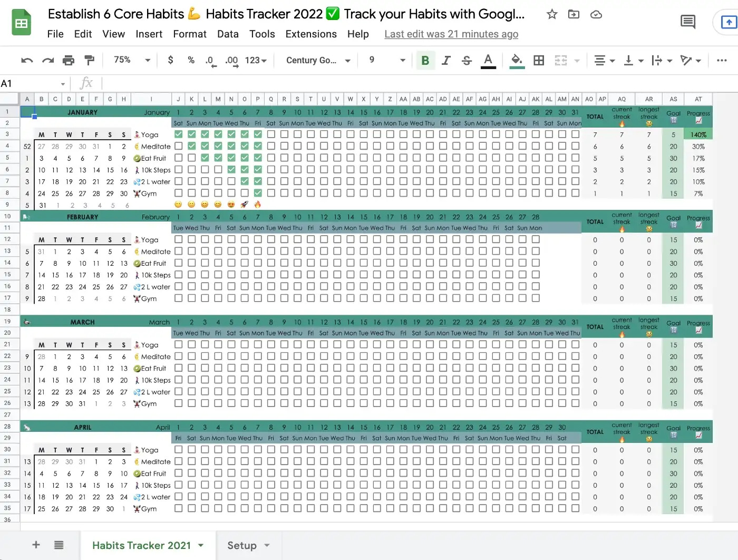This screenshot has width=738, height=560.
Task: Click the Undo arrow icon
Action: [27, 61]
